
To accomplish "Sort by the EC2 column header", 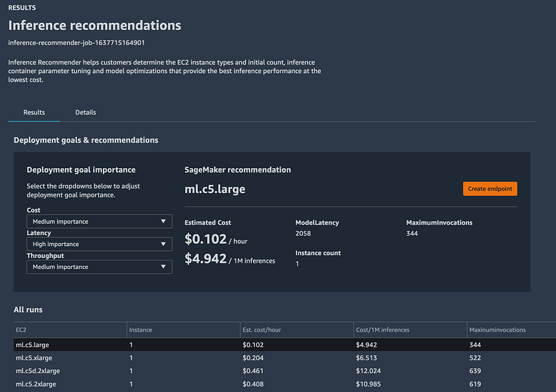I will click(22, 329).
